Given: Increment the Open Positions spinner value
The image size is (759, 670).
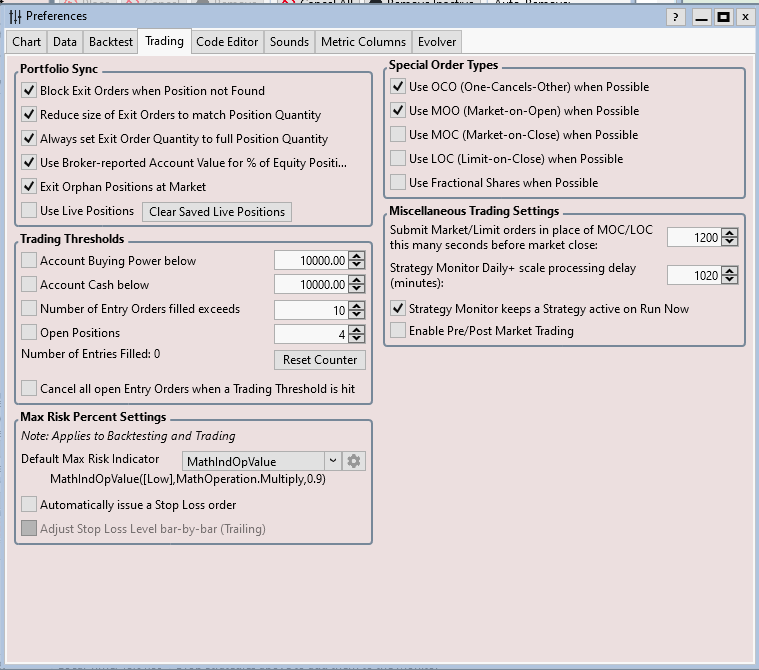Looking at the screenshot, I should pyautogui.click(x=357, y=329).
